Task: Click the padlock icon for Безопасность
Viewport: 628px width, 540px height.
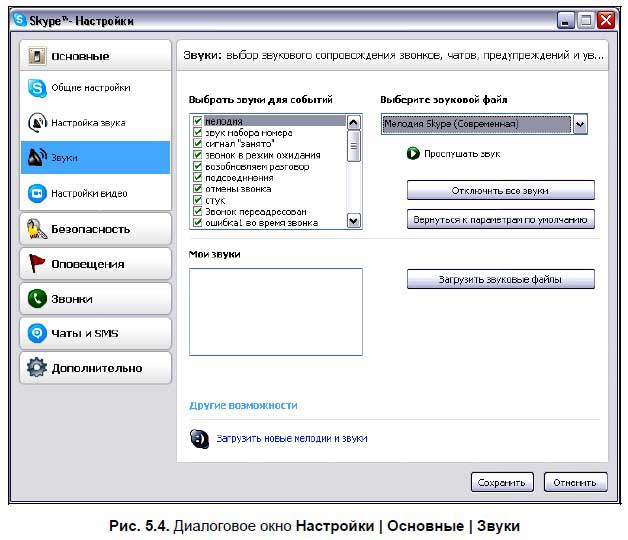Action: pyautogui.click(x=37, y=229)
